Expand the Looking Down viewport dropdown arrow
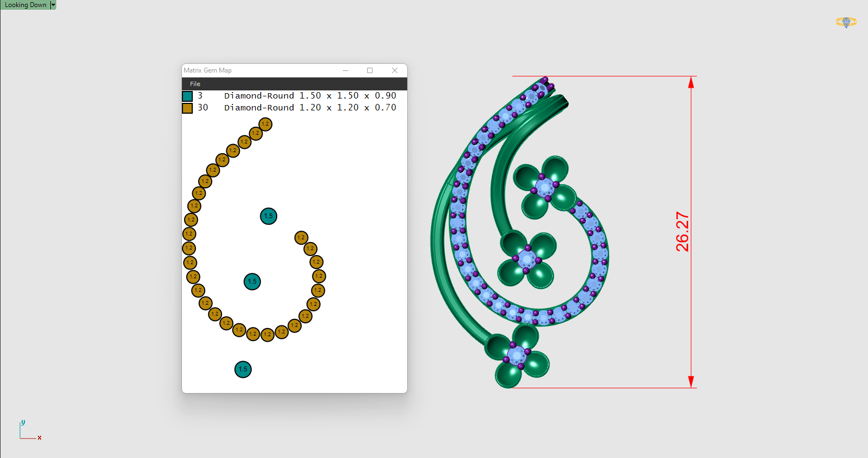Screen dimensions: 868x458 [53, 5]
